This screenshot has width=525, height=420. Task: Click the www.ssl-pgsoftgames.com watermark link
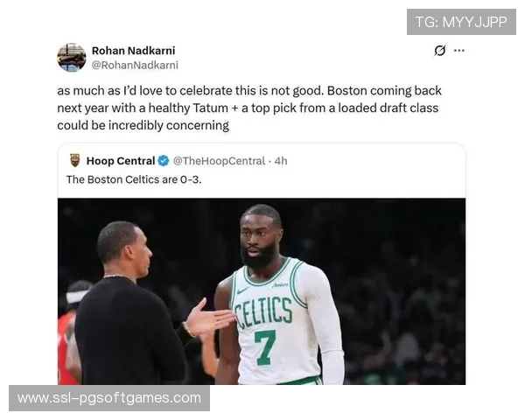tap(108, 398)
